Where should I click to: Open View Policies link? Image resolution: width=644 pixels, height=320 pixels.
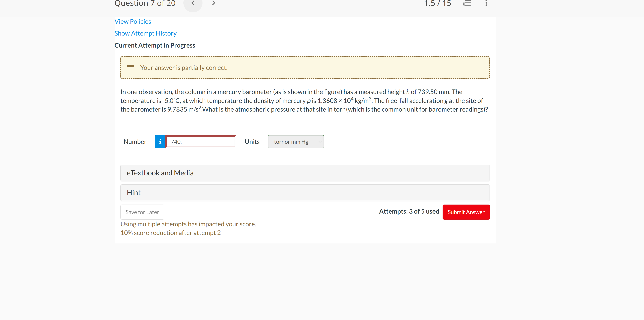pyautogui.click(x=133, y=22)
